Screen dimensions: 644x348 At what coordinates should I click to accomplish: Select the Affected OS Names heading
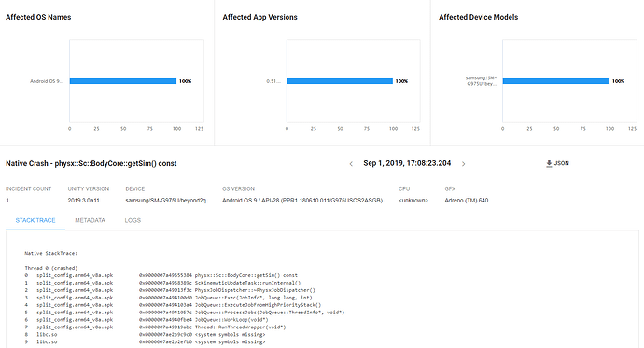38,17
